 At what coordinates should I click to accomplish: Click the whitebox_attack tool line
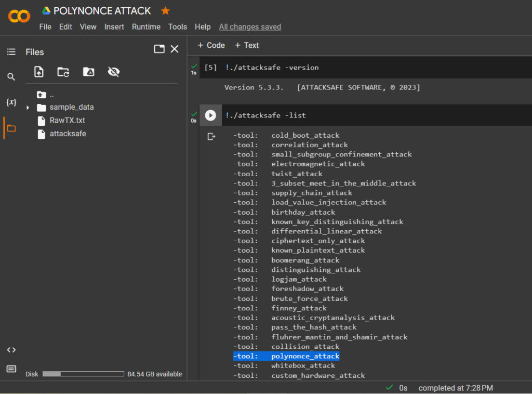pyautogui.click(x=284, y=365)
